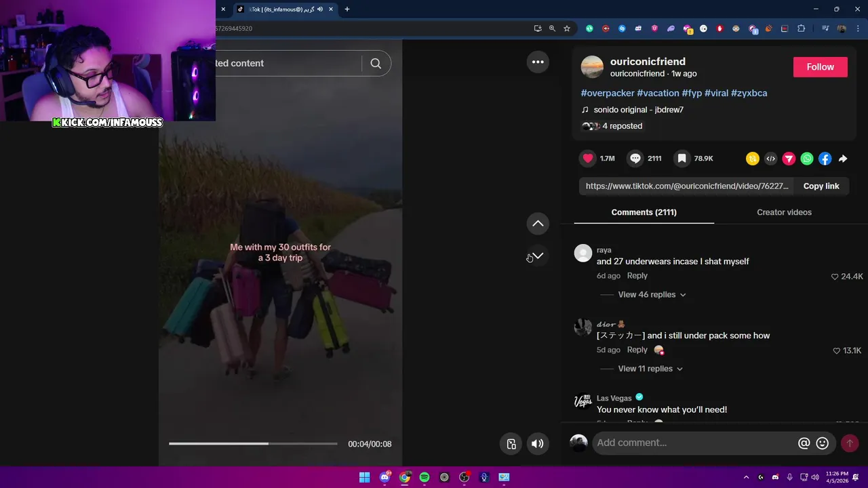Show hidden system tray icons chevron

746,477
